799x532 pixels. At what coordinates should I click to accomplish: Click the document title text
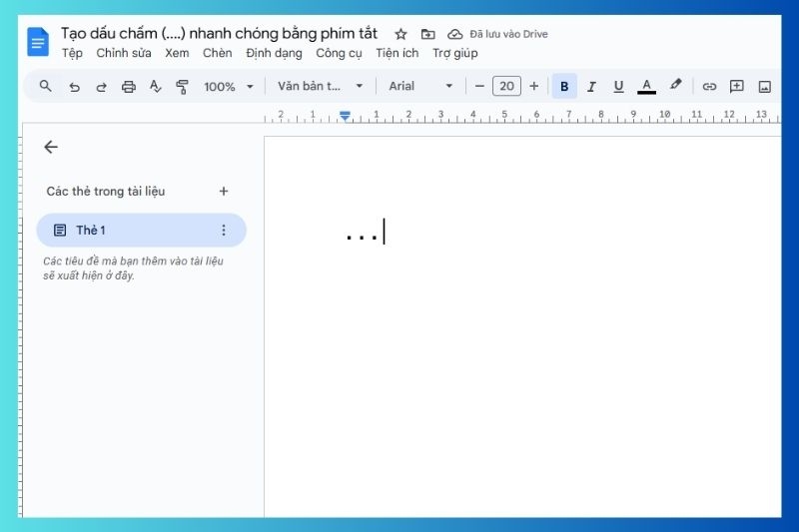click(219, 34)
